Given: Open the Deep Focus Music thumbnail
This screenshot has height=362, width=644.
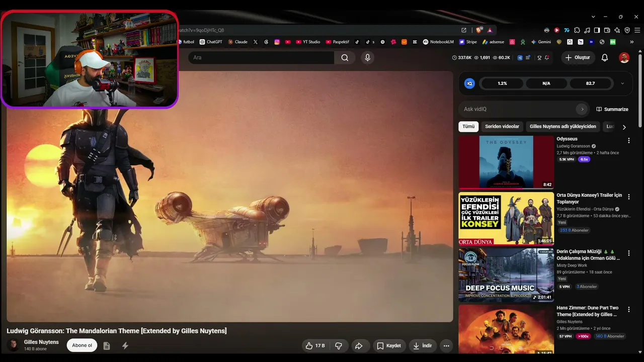Looking at the screenshot, I should click(506, 275).
